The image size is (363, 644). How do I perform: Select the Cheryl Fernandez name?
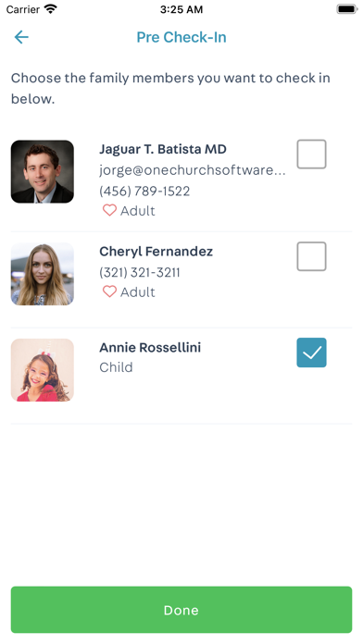tap(156, 252)
